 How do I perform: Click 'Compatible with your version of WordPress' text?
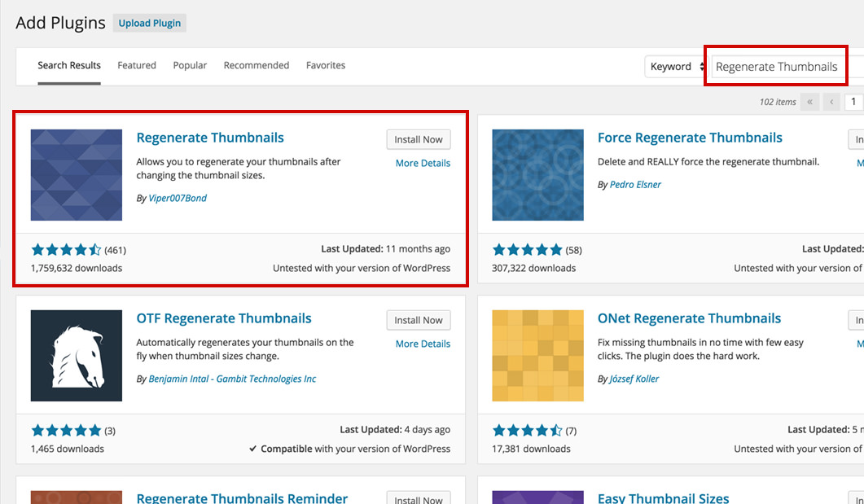click(350, 449)
